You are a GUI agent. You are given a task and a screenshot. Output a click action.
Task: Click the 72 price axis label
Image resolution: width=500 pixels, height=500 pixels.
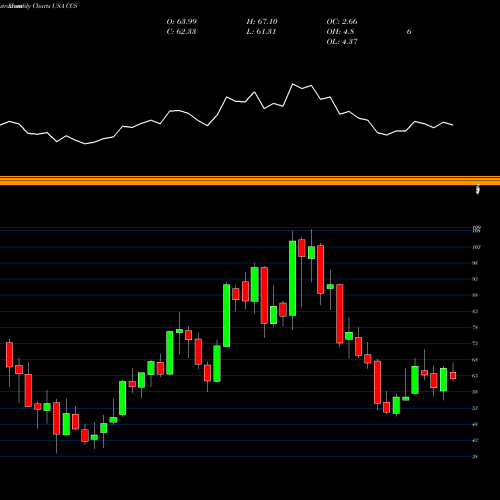pyautogui.click(x=475, y=343)
